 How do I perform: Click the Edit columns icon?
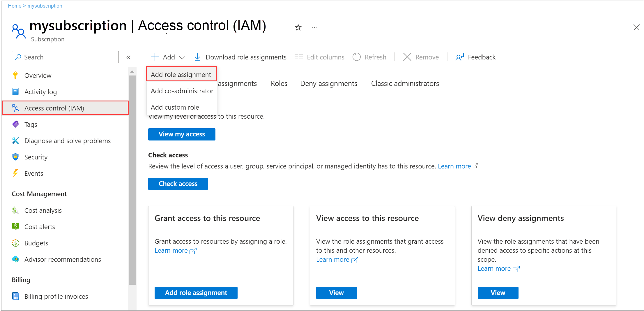point(298,57)
